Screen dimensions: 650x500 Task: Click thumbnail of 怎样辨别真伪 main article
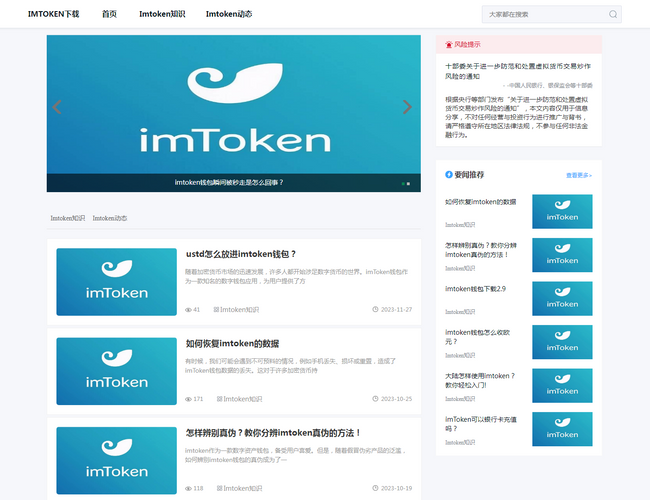tap(116, 461)
